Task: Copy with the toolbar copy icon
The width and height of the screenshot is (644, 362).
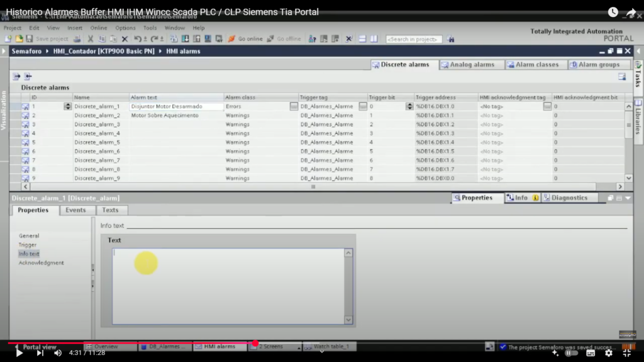Action: [x=102, y=39]
